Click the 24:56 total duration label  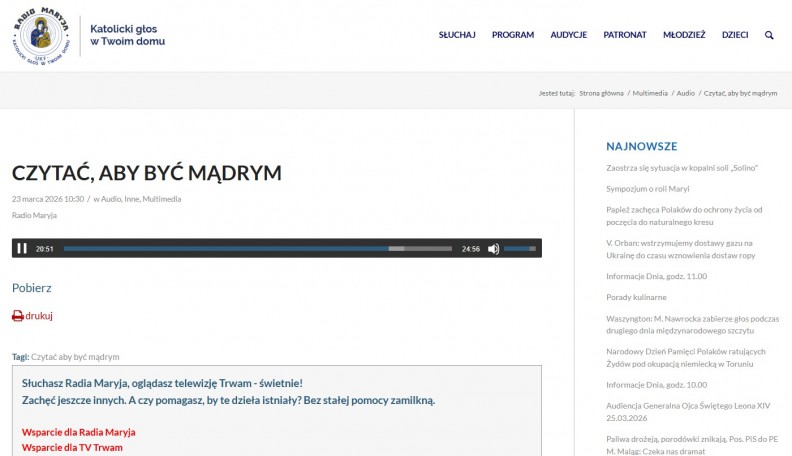point(470,249)
